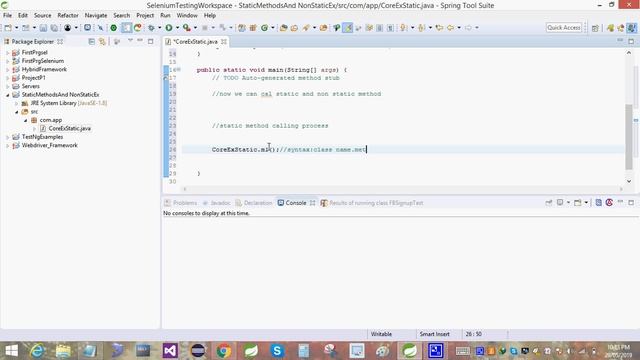Click the editor vertical scrollbar thumb
640x360 pixels.
[629, 137]
